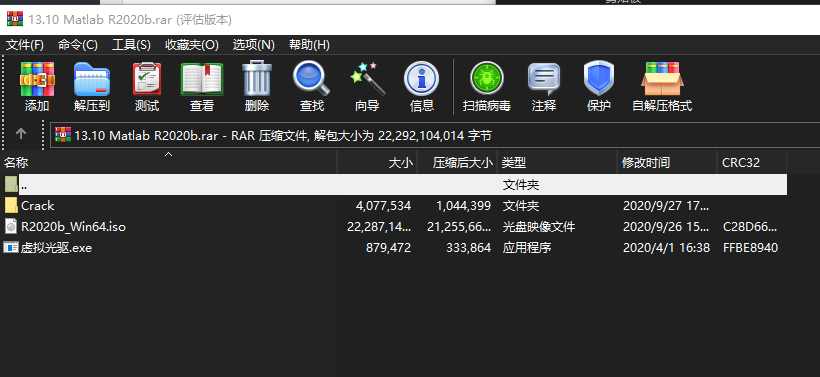
Task: Sort by the 类型 column header
Action: pyautogui.click(x=557, y=163)
